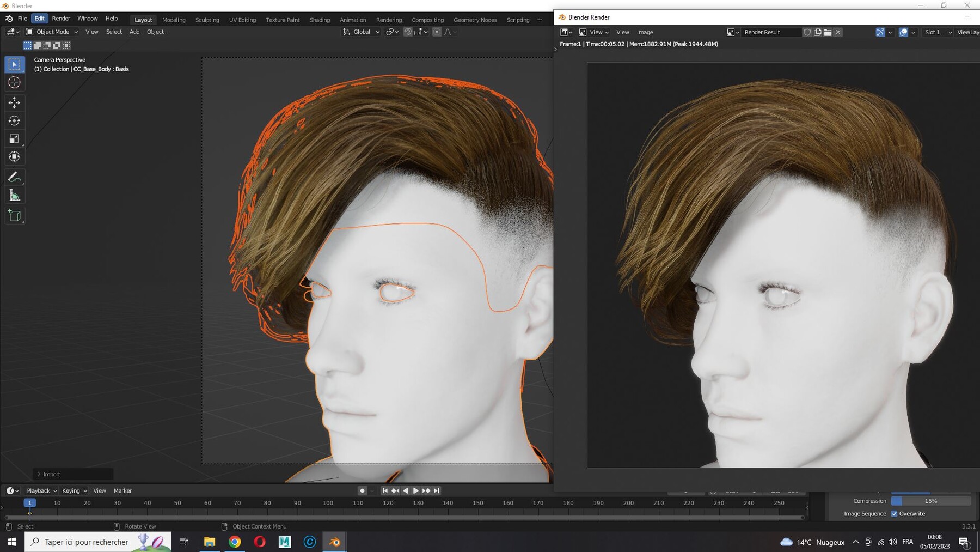Open the Render menu

tap(61, 19)
